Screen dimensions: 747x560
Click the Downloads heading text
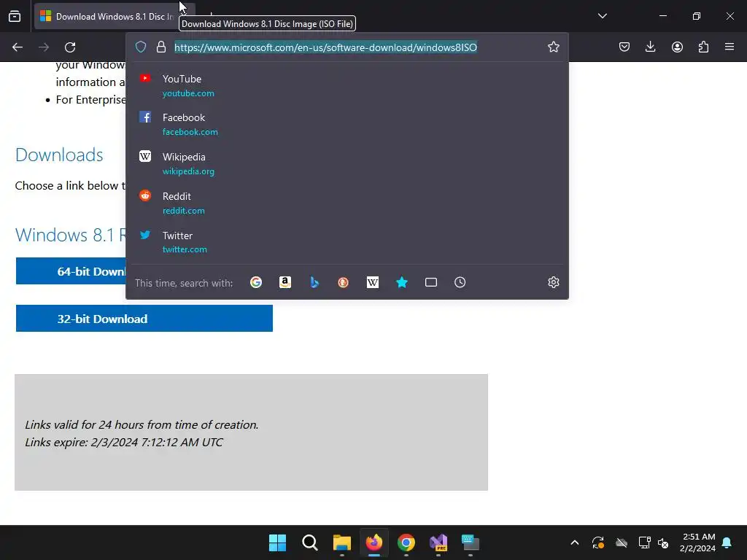[x=59, y=155]
